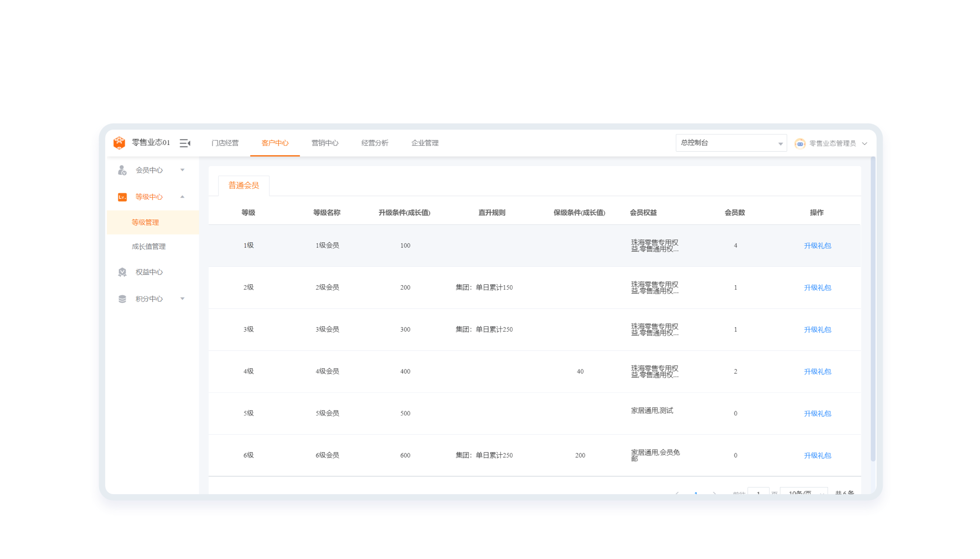Click the orange cube app logo
Viewport: 980px width, 559px height.
pyautogui.click(x=119, y=143)
